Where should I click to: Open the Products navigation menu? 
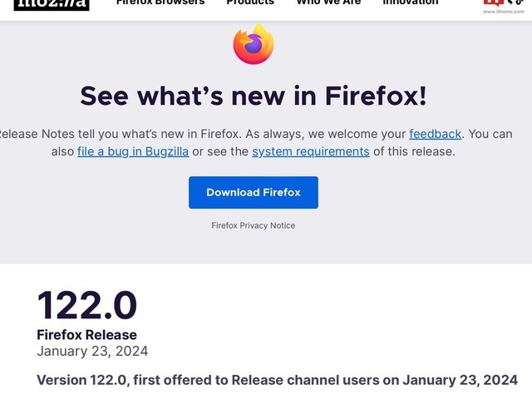tap(250, 3)
